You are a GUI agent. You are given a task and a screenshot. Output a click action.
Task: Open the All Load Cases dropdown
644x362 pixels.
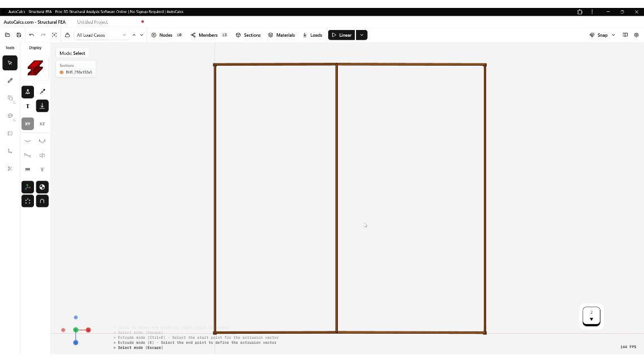pyautogui.click(x=101, y=35)
